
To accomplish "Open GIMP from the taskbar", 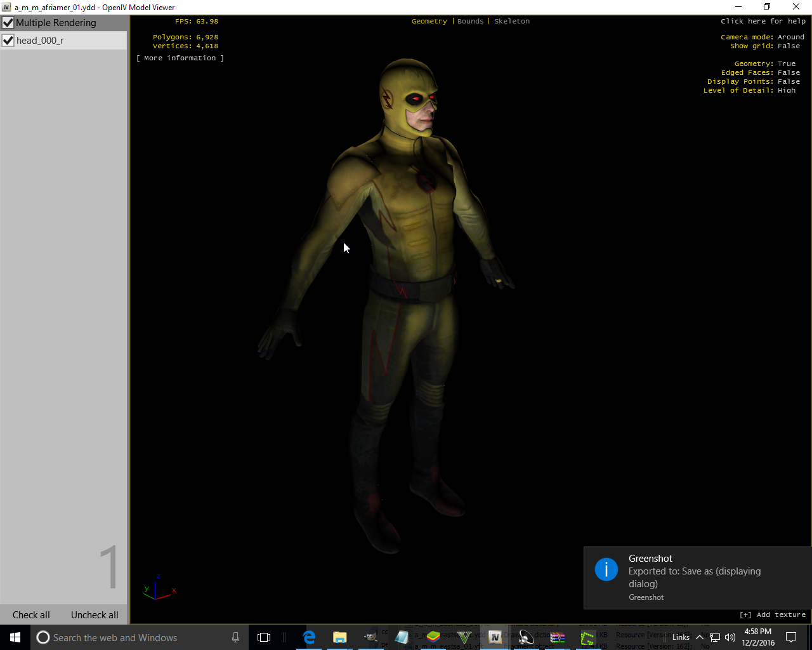I will point(371,637).
